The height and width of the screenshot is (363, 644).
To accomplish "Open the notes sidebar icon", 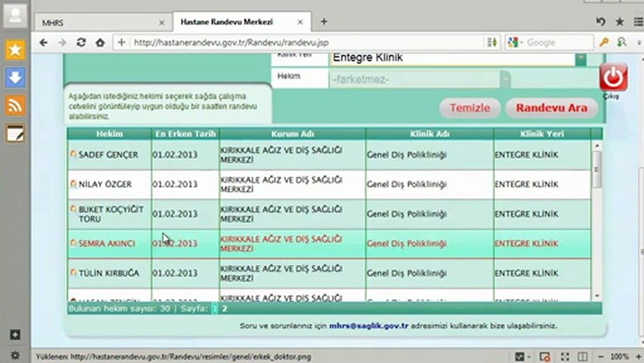I will point(15,133).
